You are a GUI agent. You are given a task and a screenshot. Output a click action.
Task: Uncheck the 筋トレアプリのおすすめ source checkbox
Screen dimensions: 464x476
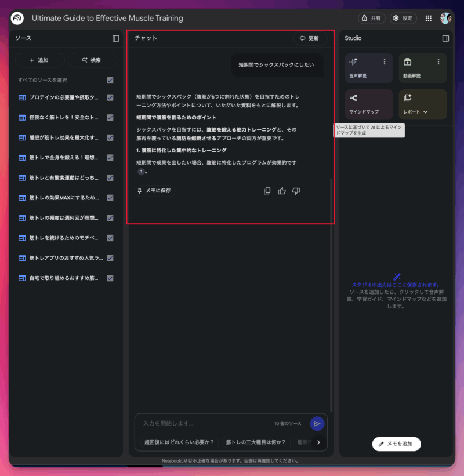[x=110, y=258]
